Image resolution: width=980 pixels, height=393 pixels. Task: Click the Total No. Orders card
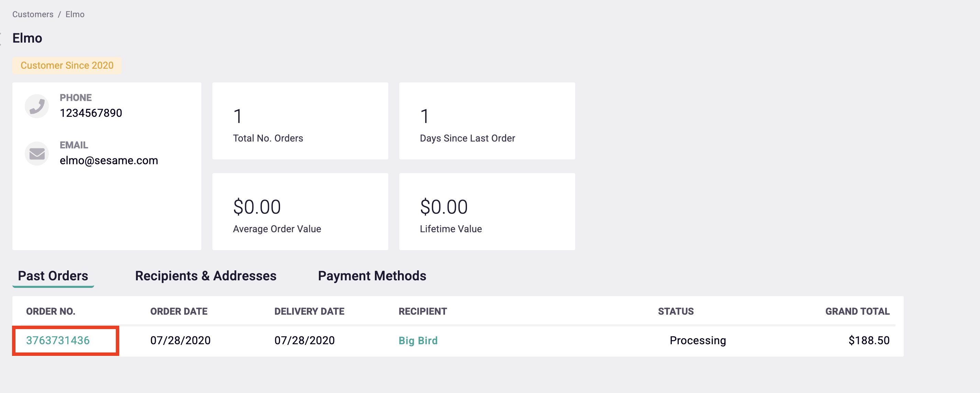tap(300, 121)
